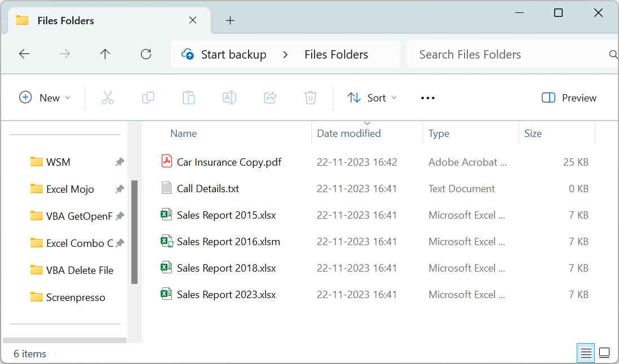619x364 pixels.
Task: Refresh the Files Folders view
Action: [146, 54]
